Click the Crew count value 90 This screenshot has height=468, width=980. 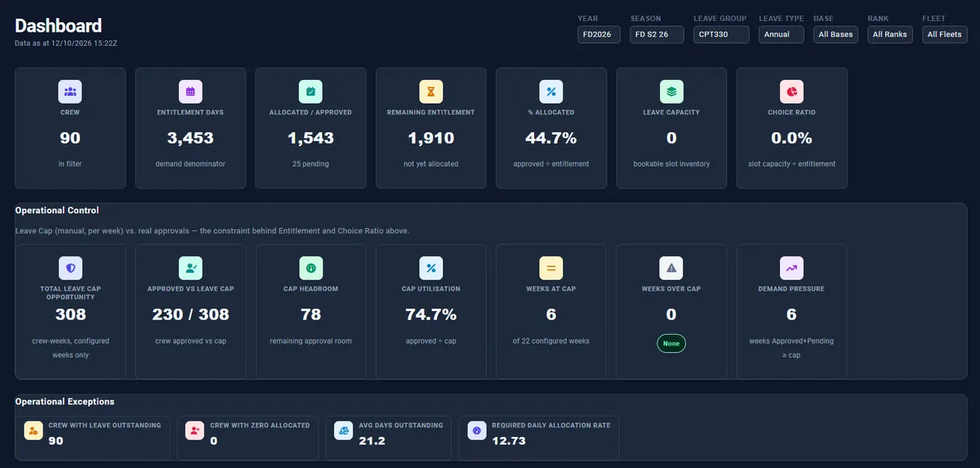pyautogui.click(x=70, y=138)
